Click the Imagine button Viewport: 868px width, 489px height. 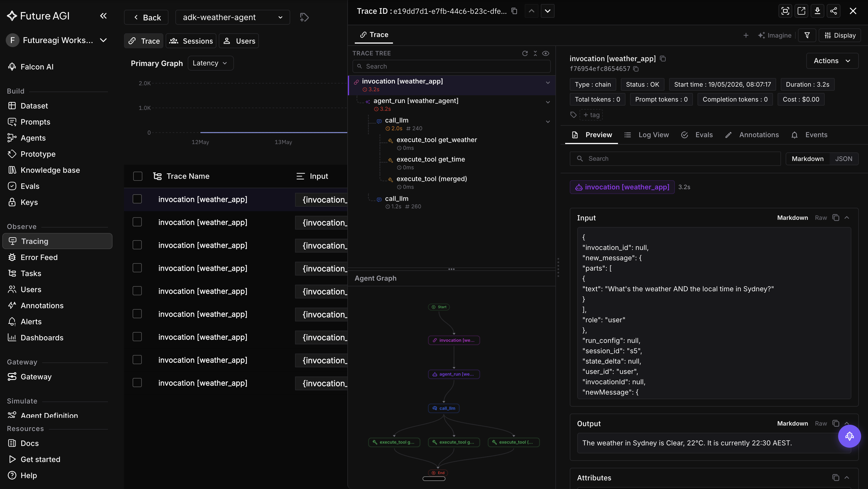click(x=775, y=35)
